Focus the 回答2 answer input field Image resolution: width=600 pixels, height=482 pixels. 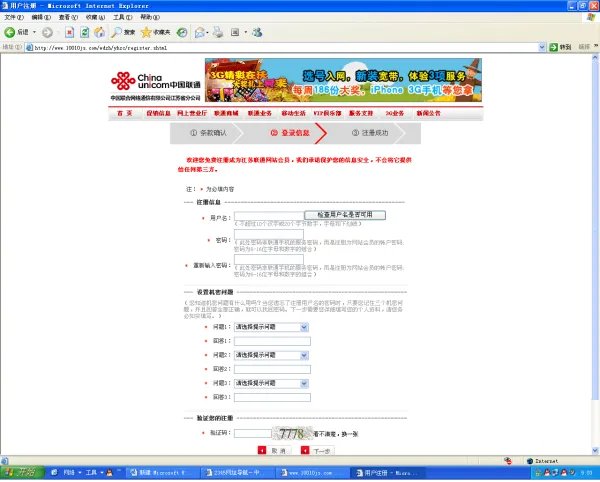pos(272,369)
